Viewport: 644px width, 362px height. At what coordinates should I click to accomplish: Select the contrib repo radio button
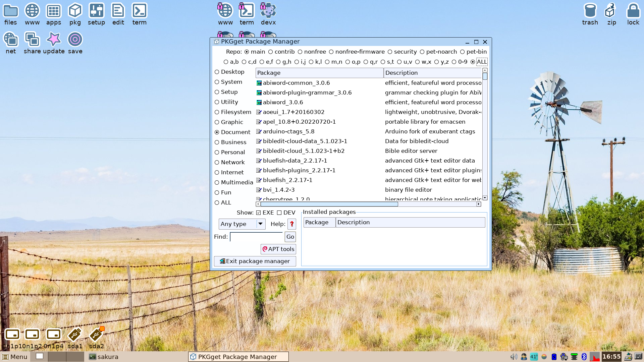[270, 52]
